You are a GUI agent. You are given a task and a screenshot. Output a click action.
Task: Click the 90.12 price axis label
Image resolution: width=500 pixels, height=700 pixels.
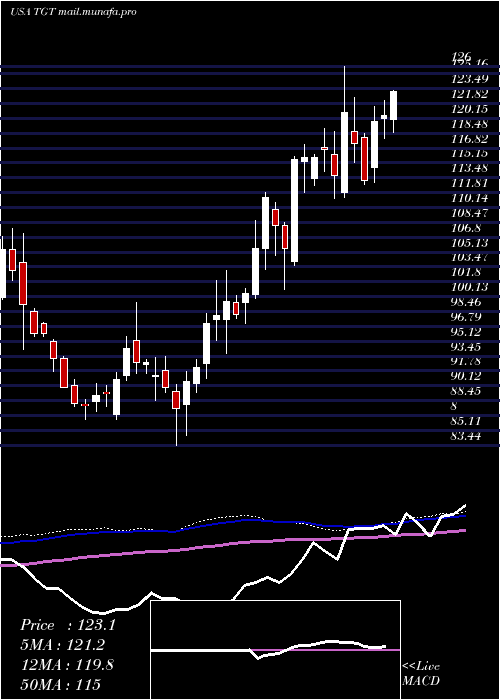tap(466, 376)
